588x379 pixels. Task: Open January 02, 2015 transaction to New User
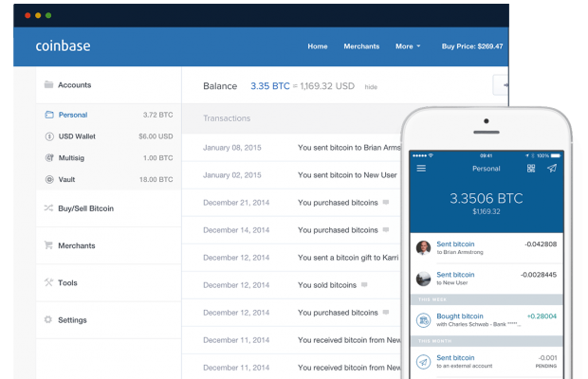(292, 175)
